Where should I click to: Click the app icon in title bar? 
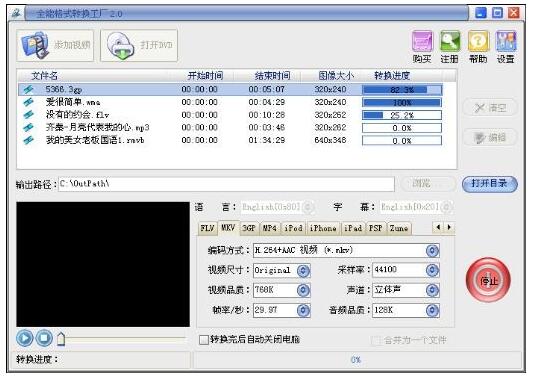point(16,14)
